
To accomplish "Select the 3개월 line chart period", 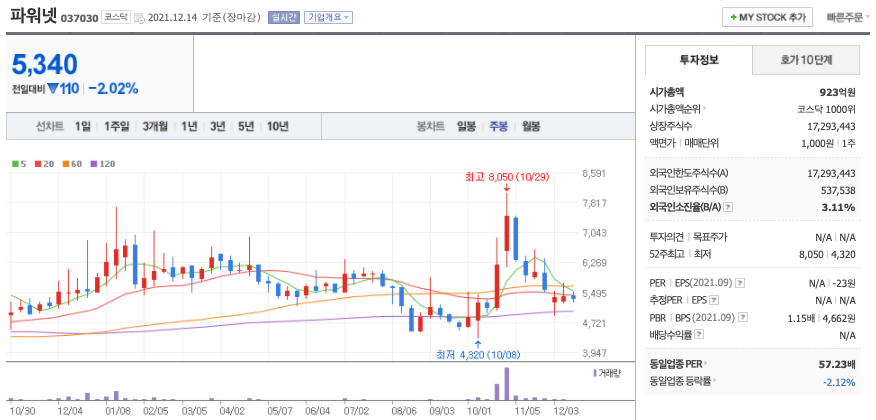I will point(155,126).
